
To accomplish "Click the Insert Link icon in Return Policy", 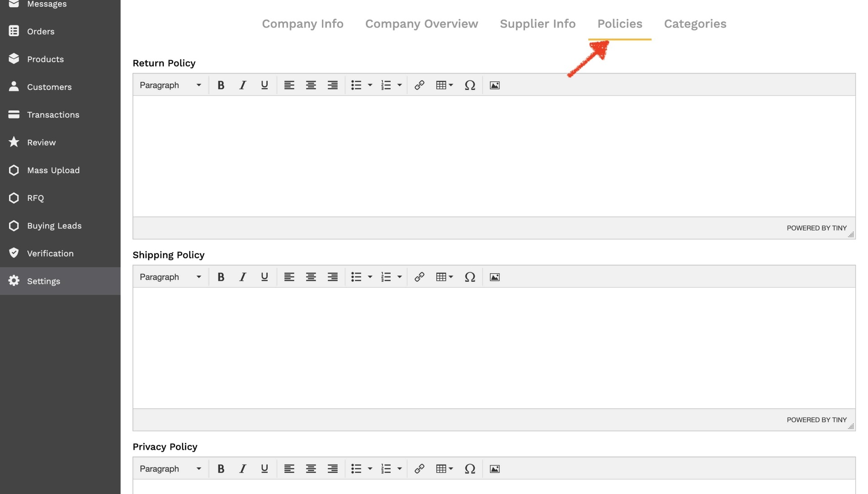I will click(x=420, y=84).
